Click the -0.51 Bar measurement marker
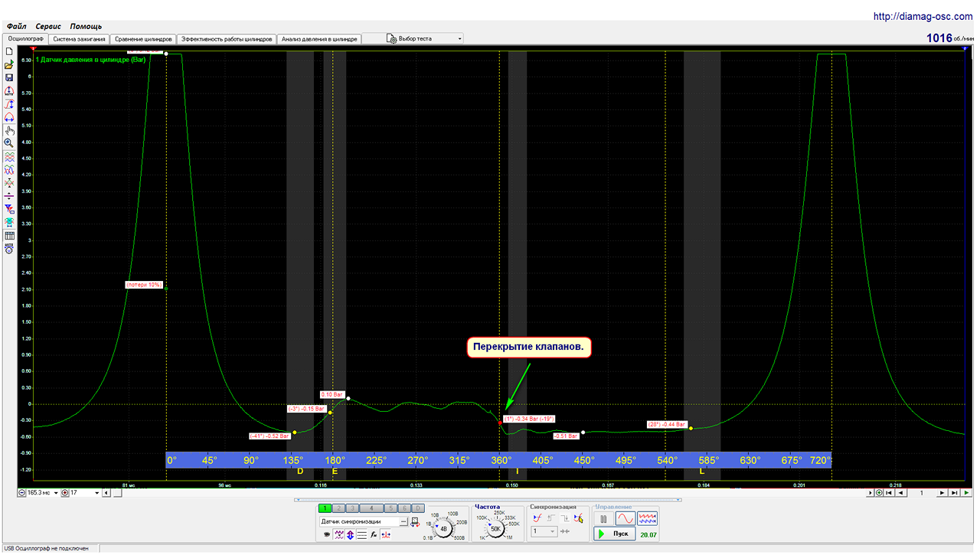980x555 pixels. [x=566, y=436]
